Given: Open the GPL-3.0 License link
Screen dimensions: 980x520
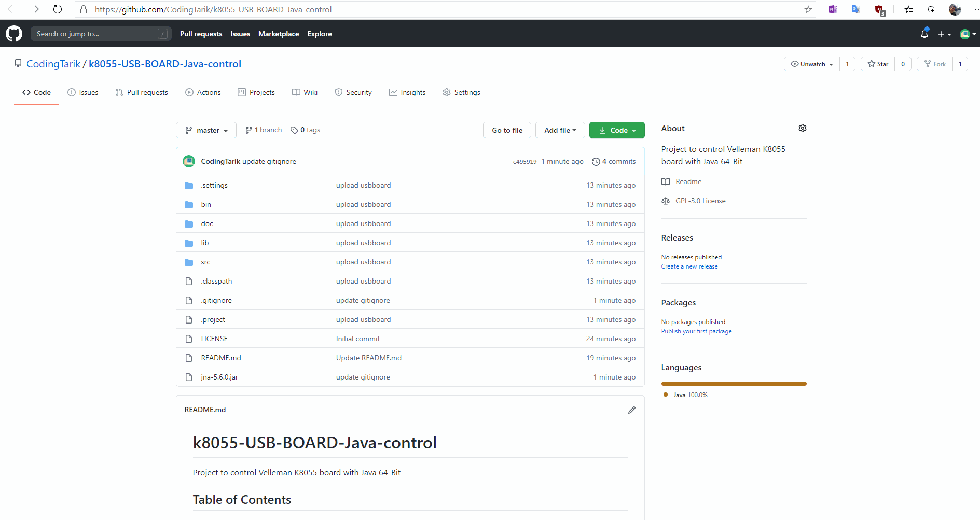Looking at the screenshot, I should (694, 201).
